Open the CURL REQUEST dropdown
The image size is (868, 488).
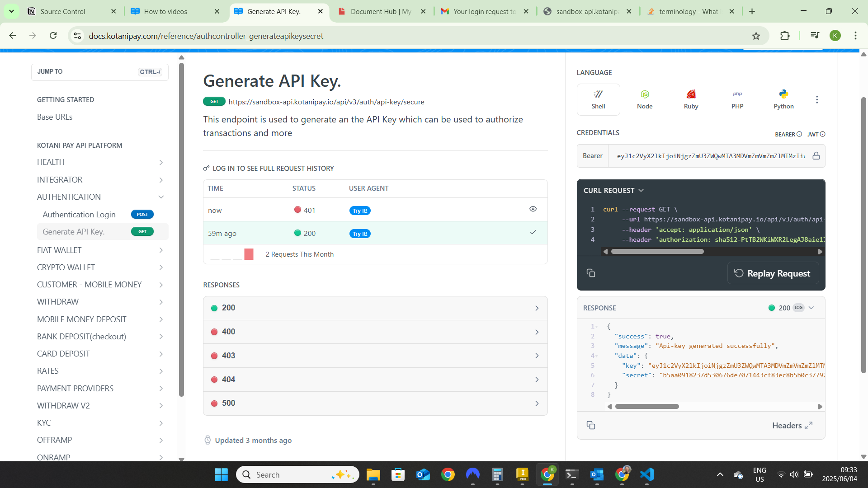(613, 191)
